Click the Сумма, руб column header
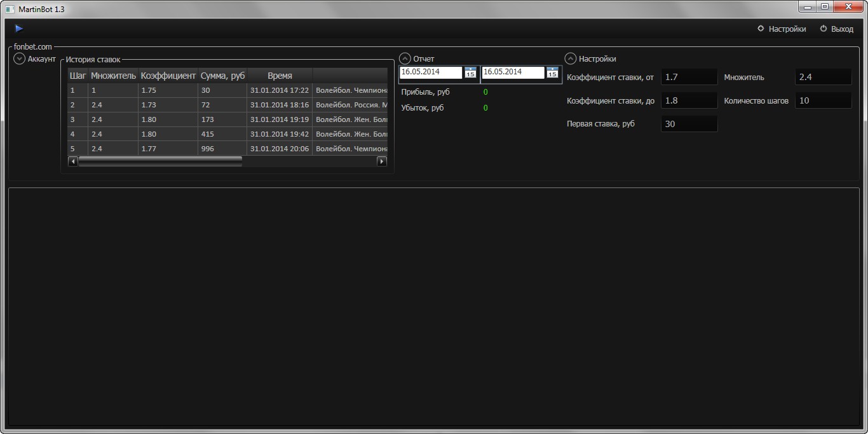The width and height of the screenshot is (868, 434). coord(222,76)
